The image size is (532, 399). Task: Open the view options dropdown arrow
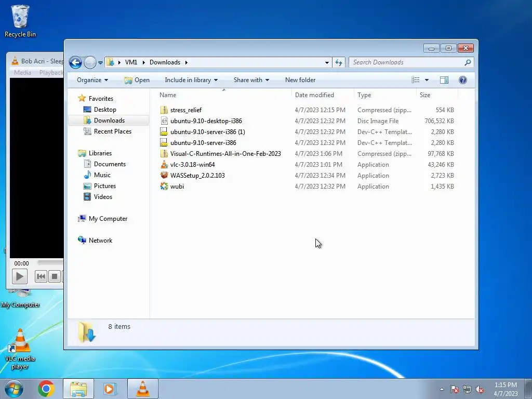pyautogui.click(x=427, y=80)
